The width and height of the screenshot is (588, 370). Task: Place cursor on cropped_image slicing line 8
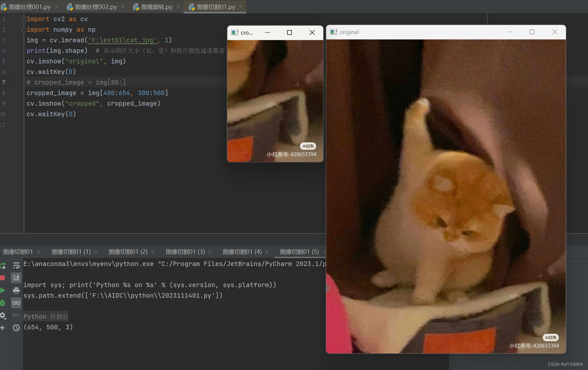click(x=97, y=93)
